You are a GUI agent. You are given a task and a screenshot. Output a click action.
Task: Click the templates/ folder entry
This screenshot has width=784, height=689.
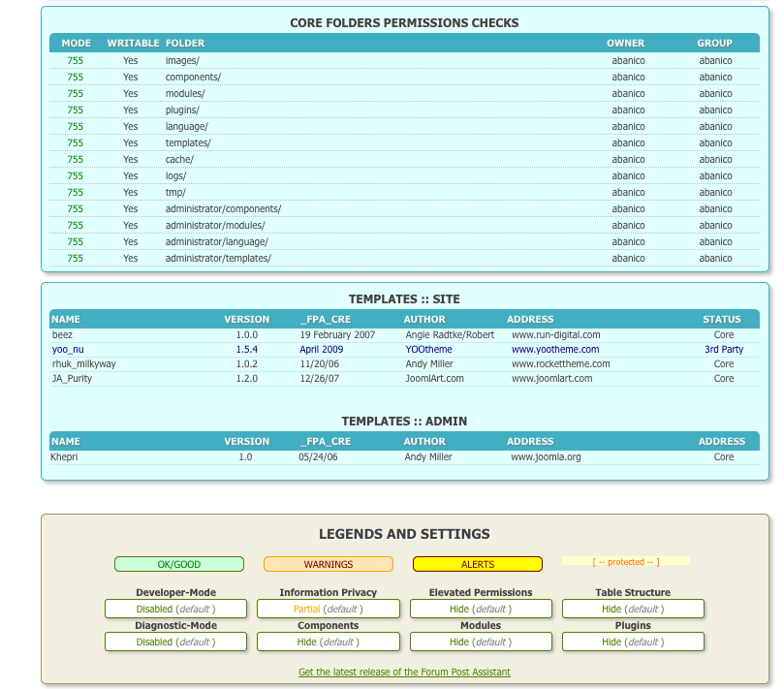(x=188, y=143)
